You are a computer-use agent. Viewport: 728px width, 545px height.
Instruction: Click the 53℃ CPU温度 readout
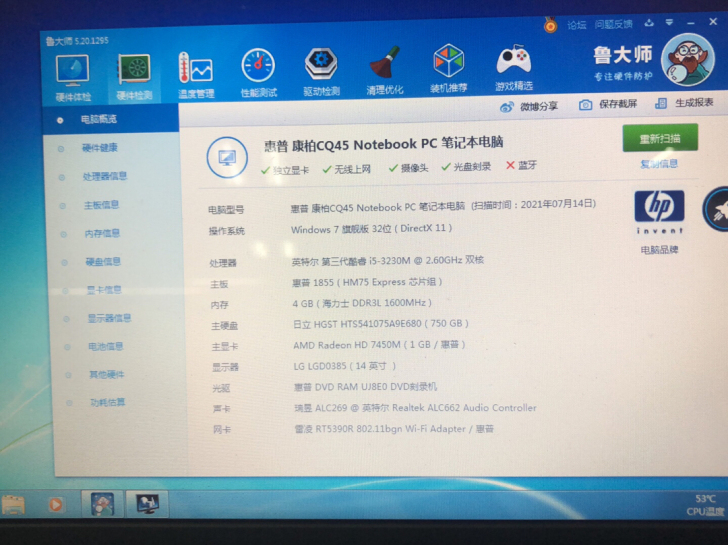pos(706,505)
